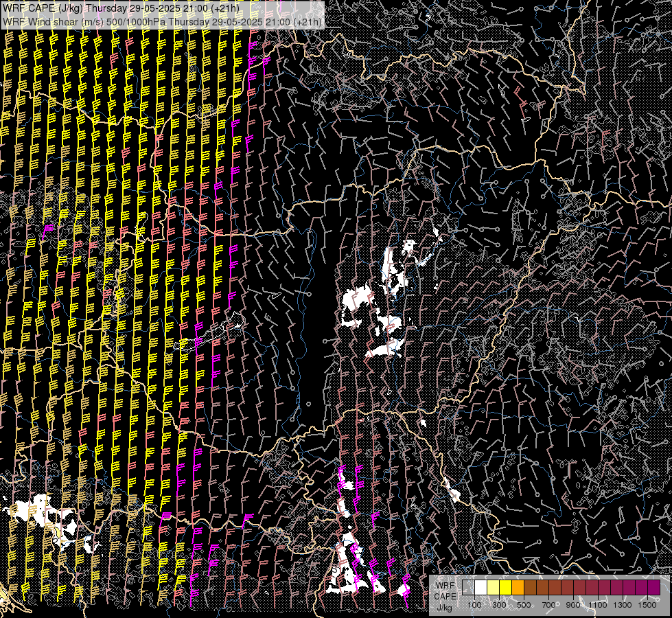This screenshot has height=618, width=672.
Task: Click the bright yellow CAPE legend swatch
Action: click(x=506, y=587)
